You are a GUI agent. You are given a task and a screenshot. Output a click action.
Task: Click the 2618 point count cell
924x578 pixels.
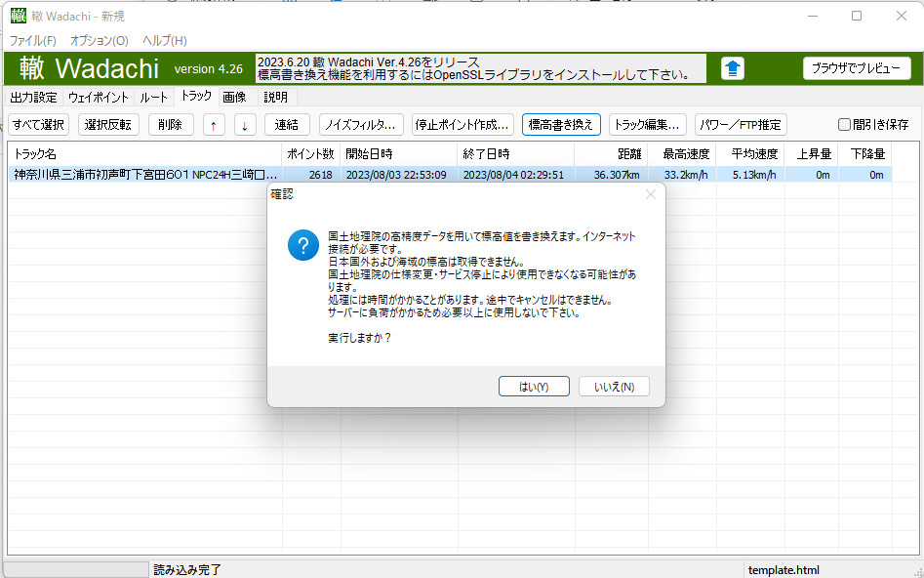(x=311, y=175)
